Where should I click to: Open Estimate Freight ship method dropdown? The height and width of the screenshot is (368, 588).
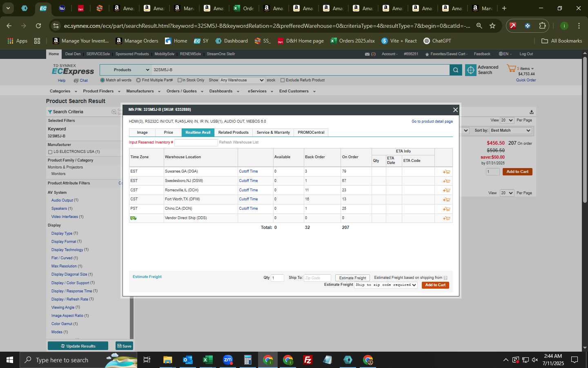[386, 285]
